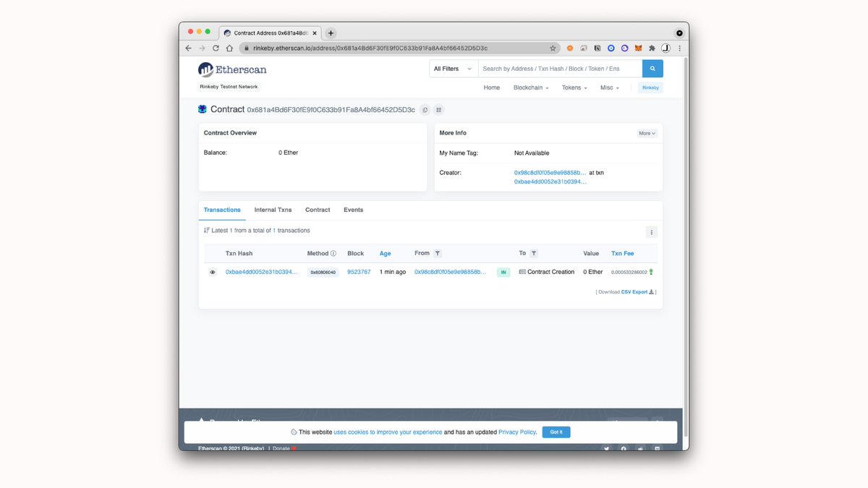The height and width of the screenshot is (488, 868).
Task: Open From address 0x98c8df0f05e9e98858b in table
Action: point(450,272)
